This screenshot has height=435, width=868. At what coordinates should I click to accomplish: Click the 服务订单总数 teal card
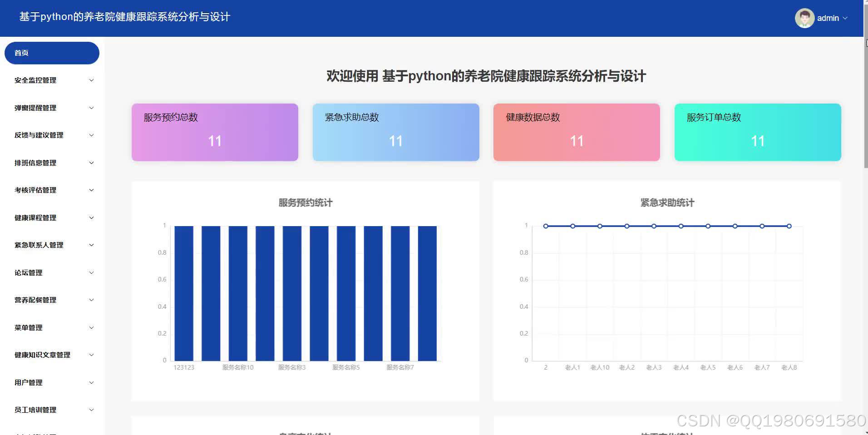[x=758, y=132]
